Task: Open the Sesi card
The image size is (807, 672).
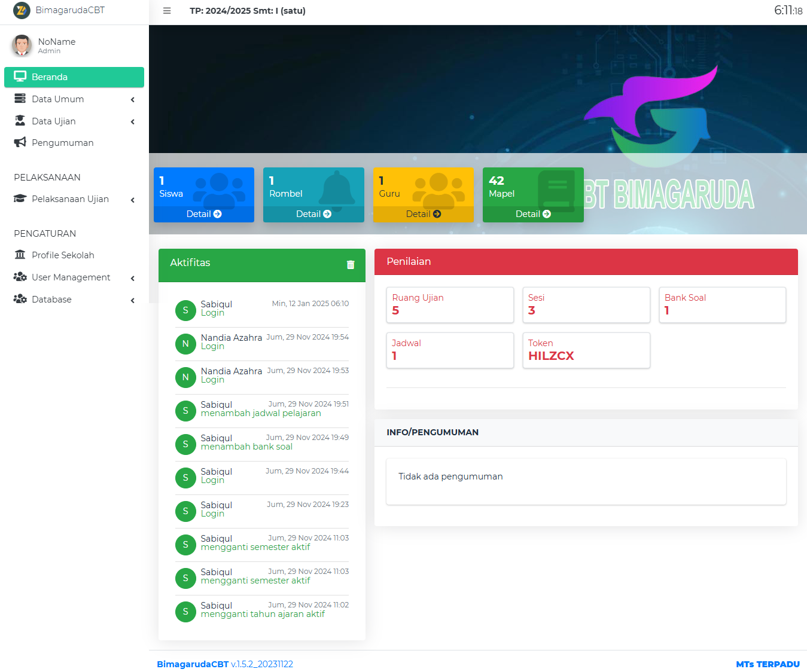Action: point(586,305)
